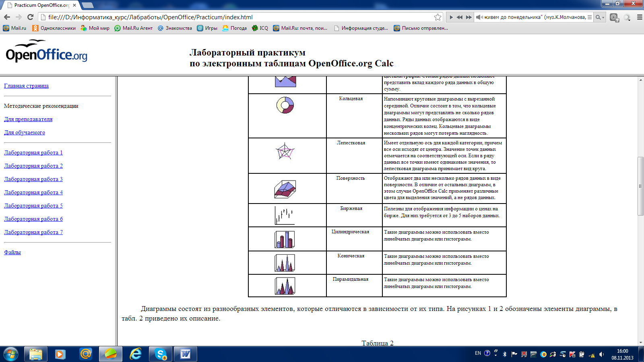Open Лабораторная работа 1
This screenshot has height=362, width=644.
coord(33,152)
